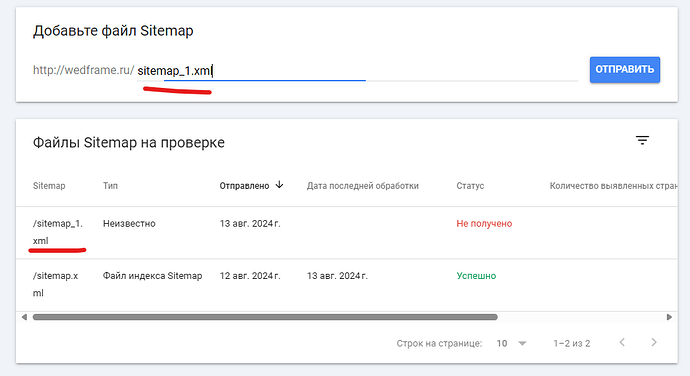Sort by the Отправлено column arrow
690x376 pixels.
coord(279,185)
